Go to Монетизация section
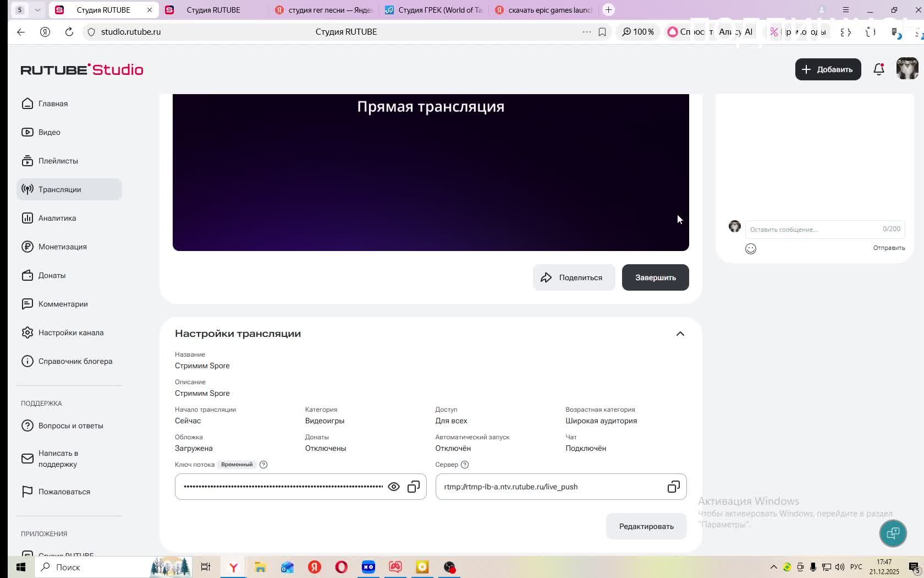The height and width of the screenshot is (578, 924). (x=62, y=247)
